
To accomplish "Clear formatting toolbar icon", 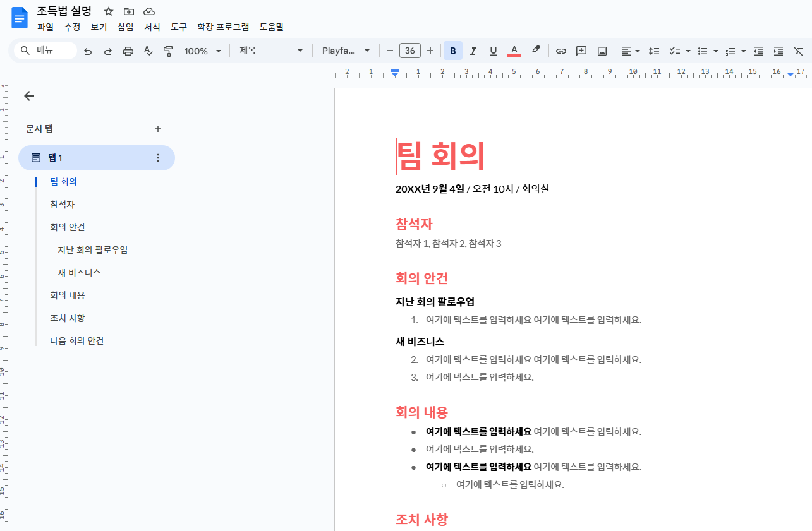I will click(799, 51).
